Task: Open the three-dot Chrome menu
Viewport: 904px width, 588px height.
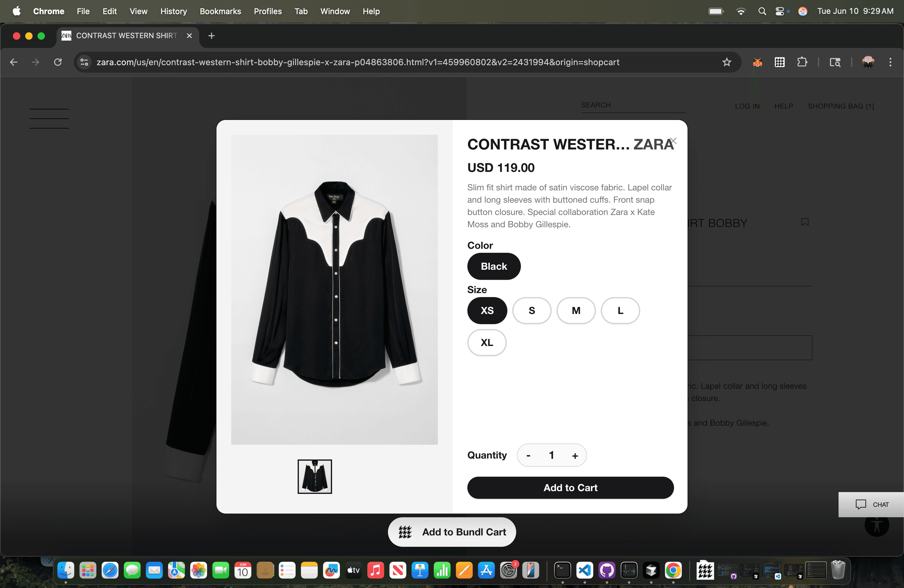Action: click(x=891, y=62)
